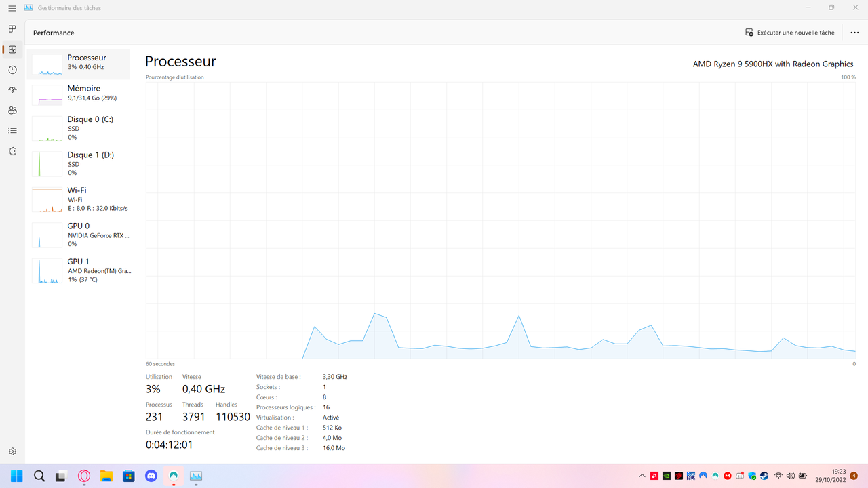
Task: Open the three-dots more options menu
Action: (854, 33)
